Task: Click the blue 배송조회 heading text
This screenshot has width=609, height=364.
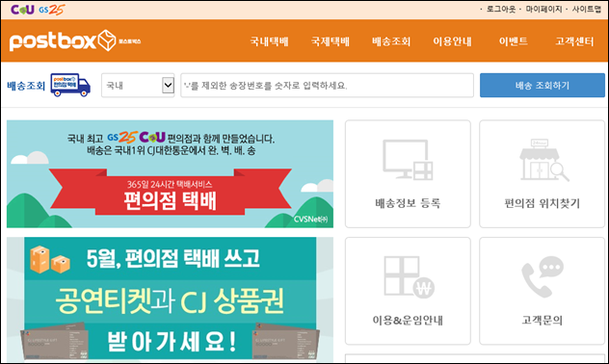Action: pos(26,86)
